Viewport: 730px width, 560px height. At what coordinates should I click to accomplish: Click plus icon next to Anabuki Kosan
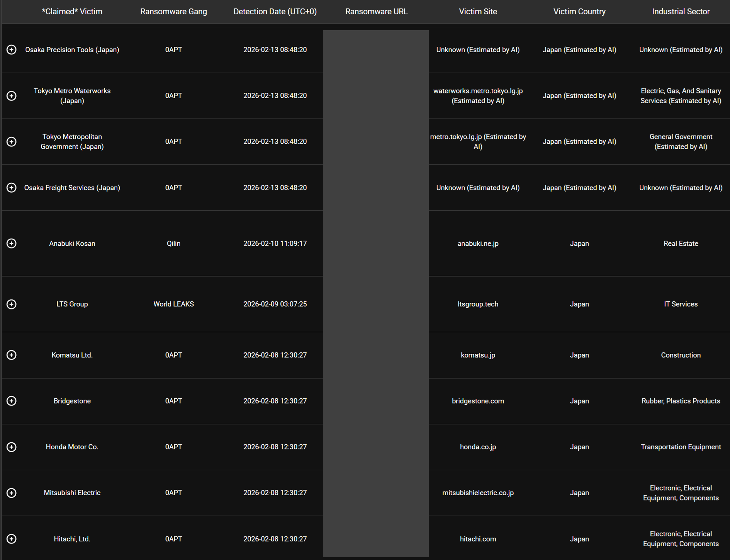click(12, 244)
